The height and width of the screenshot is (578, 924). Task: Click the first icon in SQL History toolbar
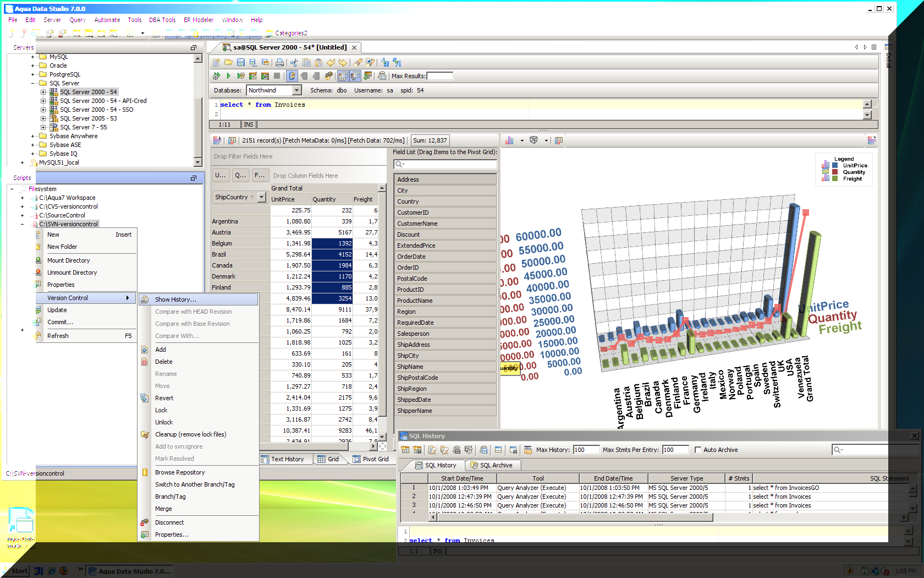(x=405, y=450)
